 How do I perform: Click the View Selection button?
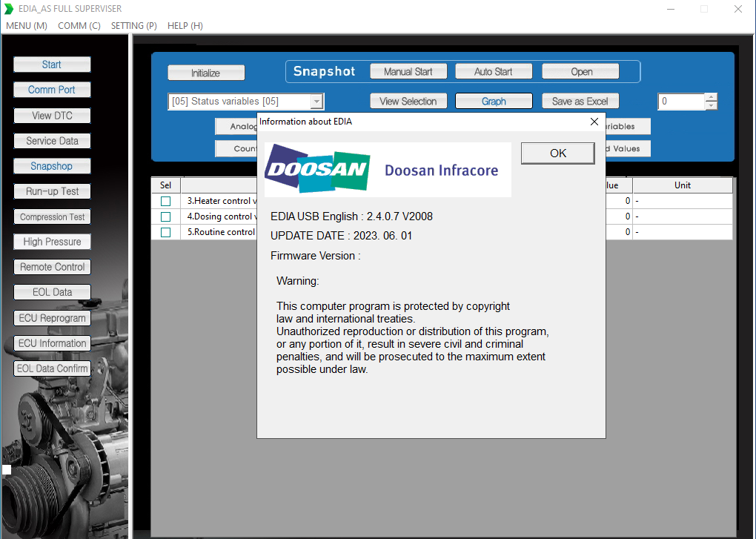point(408,102)
